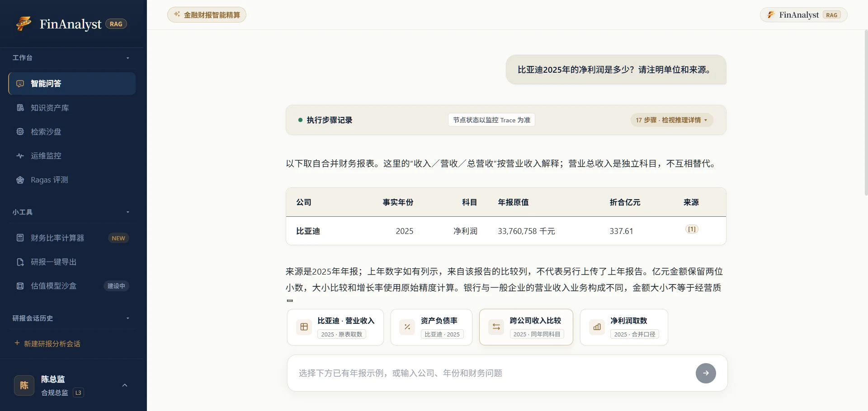
Task: Collapse the 小工具 section
Action: click(128, 212)
